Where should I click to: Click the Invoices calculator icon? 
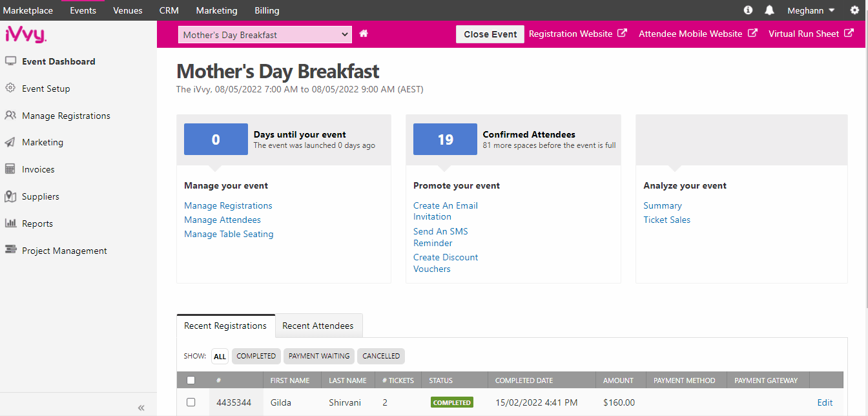coord(10,169)
